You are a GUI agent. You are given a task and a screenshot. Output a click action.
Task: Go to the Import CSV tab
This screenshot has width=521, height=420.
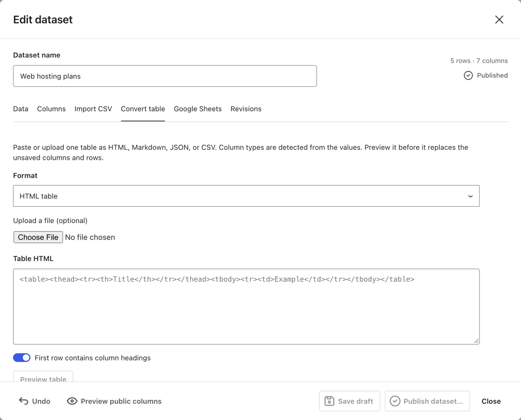click(93, 109)
